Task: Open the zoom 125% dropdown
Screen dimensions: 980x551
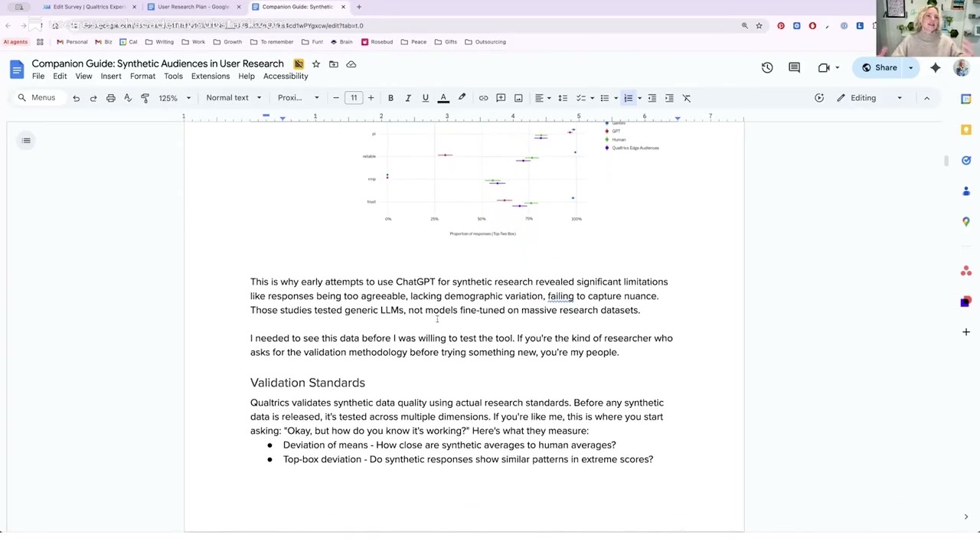Action: pos(175,98)
